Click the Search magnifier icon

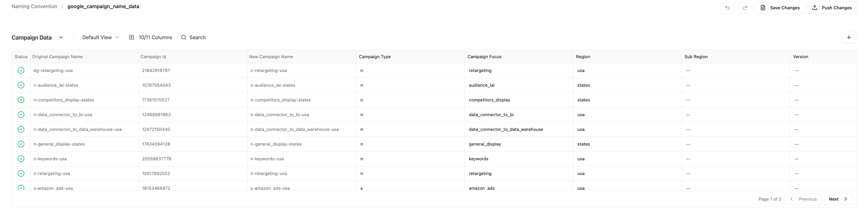184,37
